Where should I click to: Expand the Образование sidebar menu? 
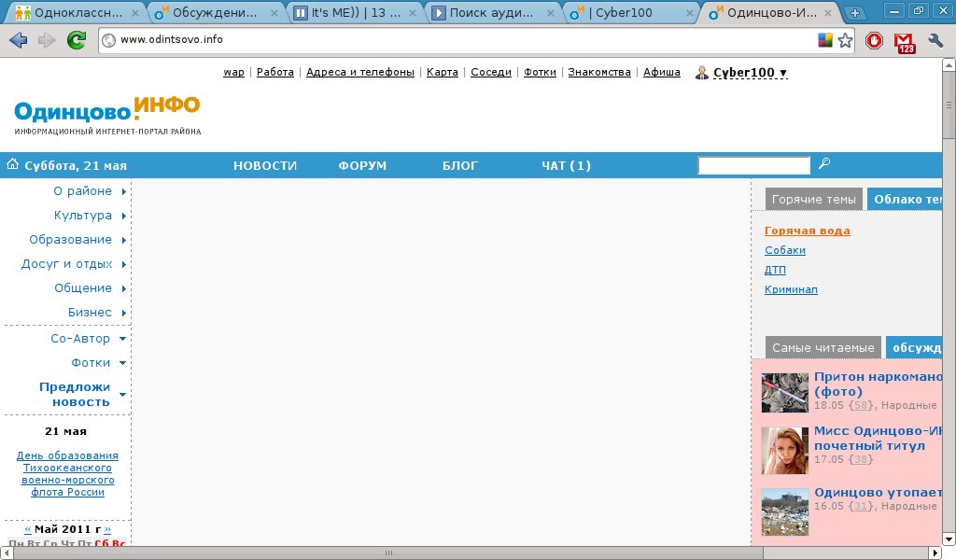coord(78,240)
